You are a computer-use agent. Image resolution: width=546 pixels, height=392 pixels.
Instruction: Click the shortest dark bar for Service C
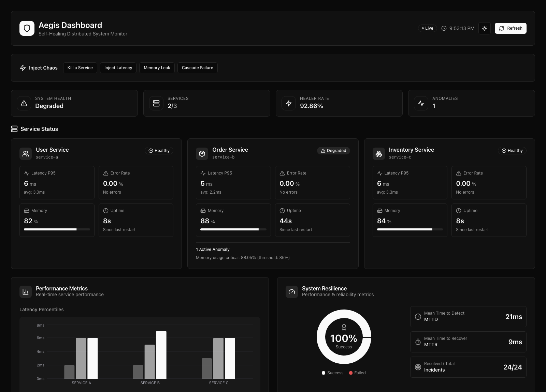coord(207,368)
